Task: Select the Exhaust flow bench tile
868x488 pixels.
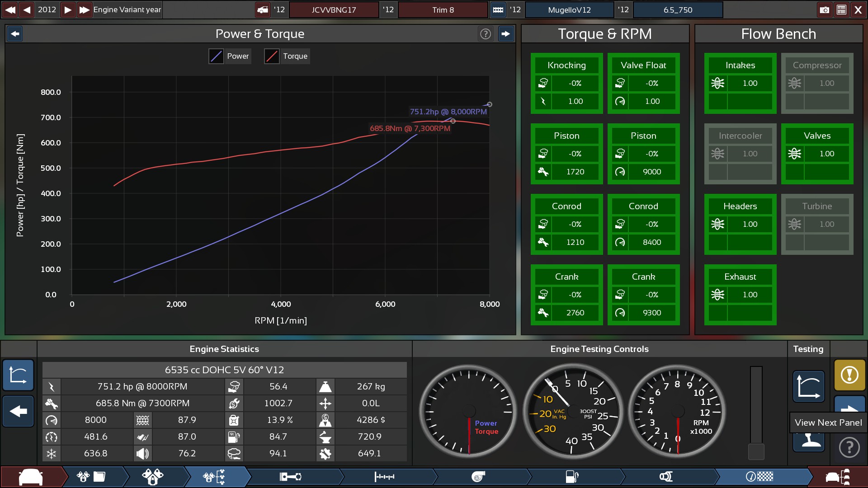Action: click(x=740, y=295)
